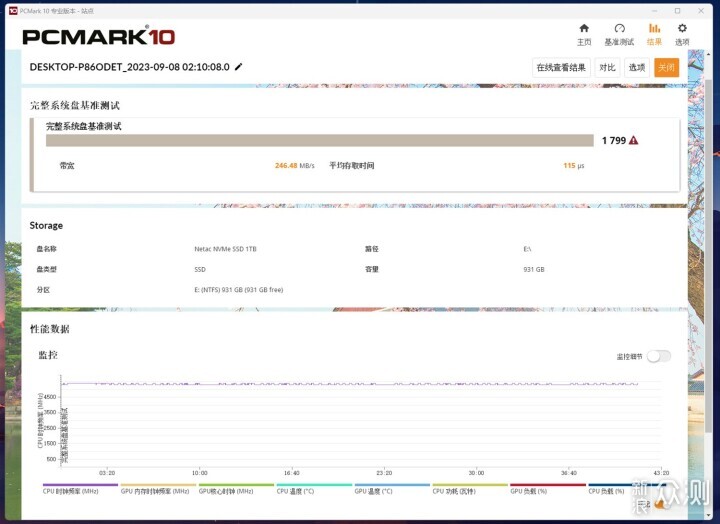Image resolution: width=720 pixels, height=524 pixels.
Task: Click the 对比 compare button
Action: (x=607, y=68)
